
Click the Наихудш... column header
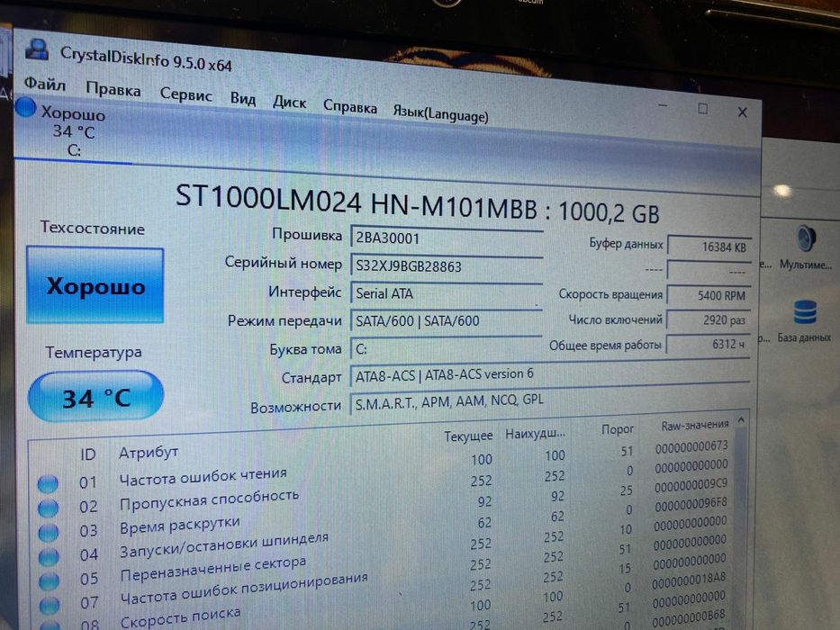(535, 434)
